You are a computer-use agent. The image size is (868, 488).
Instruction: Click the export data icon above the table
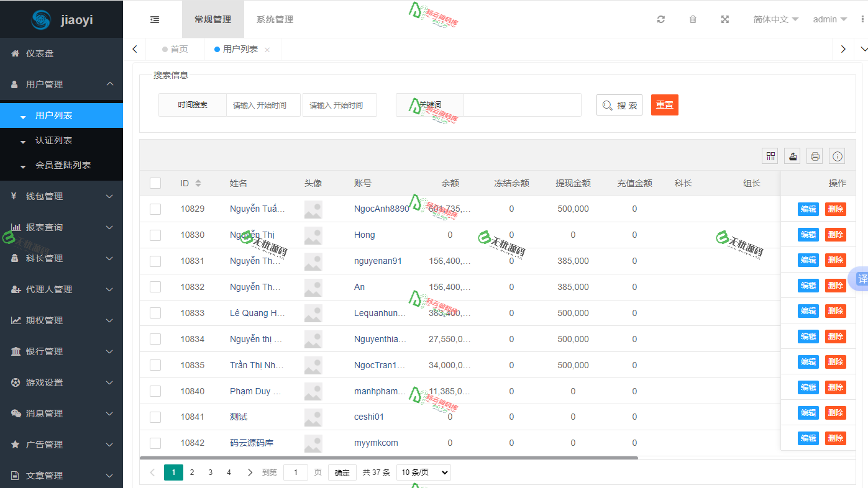click(792, 156)
